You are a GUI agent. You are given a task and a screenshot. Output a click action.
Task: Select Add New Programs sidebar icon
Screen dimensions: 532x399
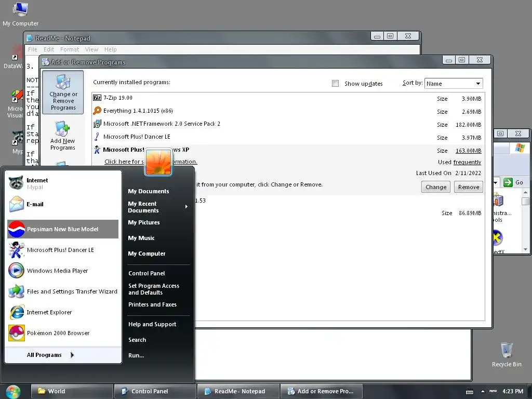point(63,136)
